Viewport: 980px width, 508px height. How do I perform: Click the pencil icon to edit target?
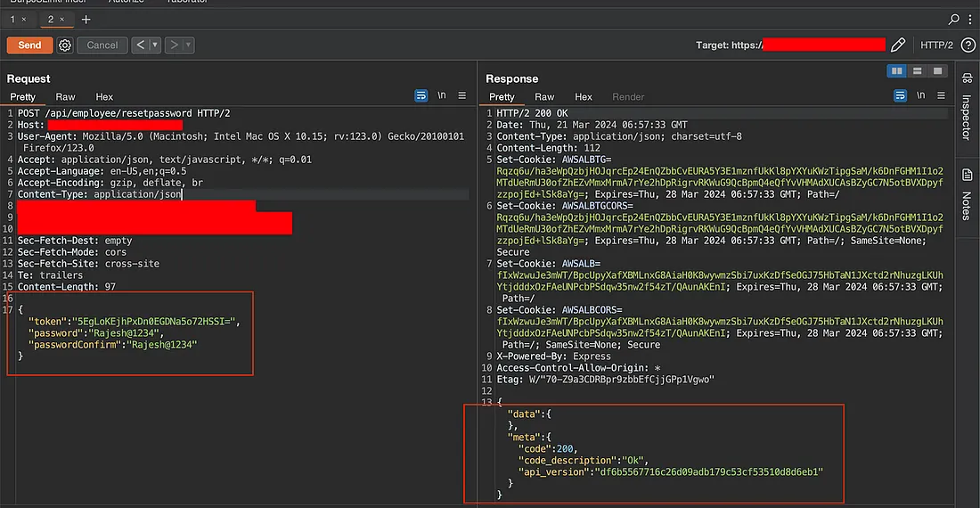click(898, 45)
